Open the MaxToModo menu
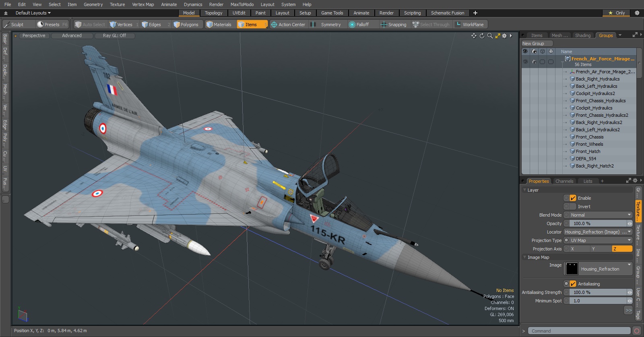The width and height of the screenshot is (644, 337). 242,4
